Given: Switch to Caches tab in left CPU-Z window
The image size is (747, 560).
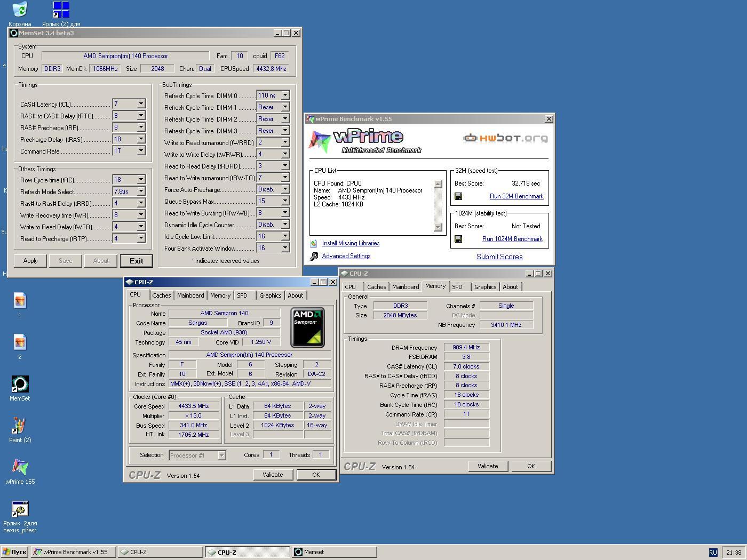Looking at the screenshot, I should [x=161, y=295].
